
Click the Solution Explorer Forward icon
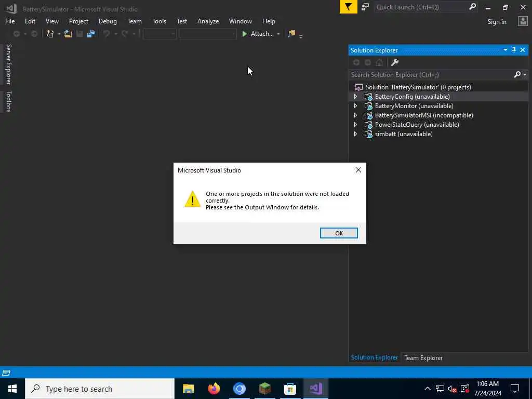click(368, 62)
